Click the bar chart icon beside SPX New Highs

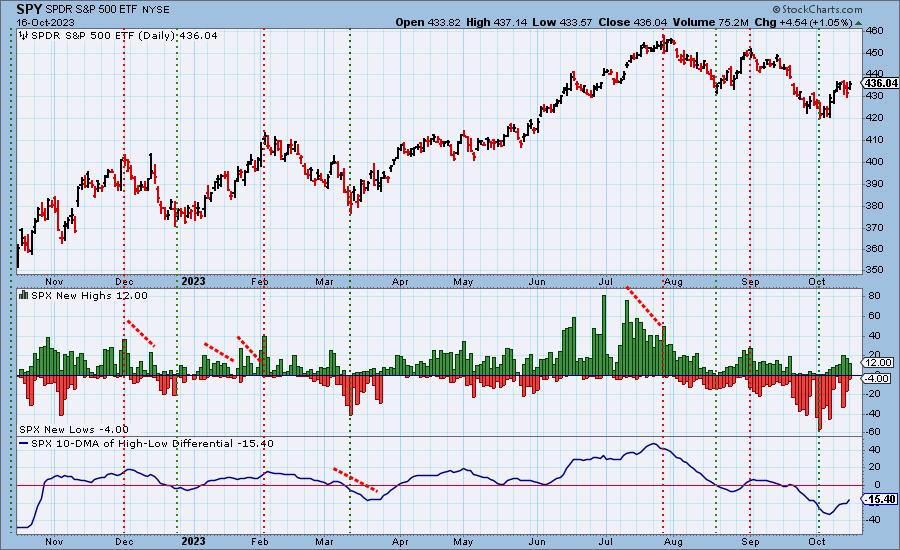(24, 295)
